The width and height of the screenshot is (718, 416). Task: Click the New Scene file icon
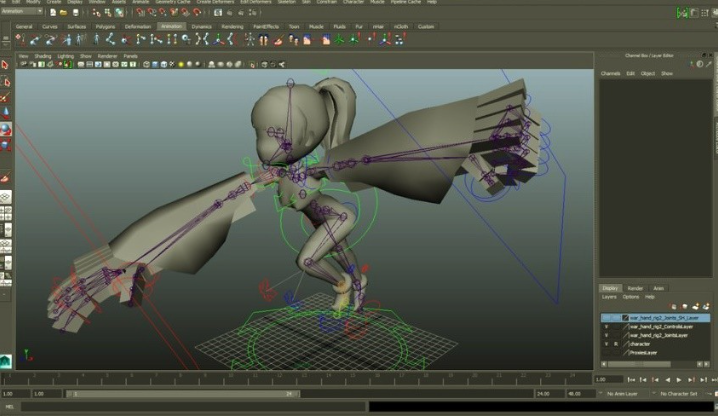point(53,12)
